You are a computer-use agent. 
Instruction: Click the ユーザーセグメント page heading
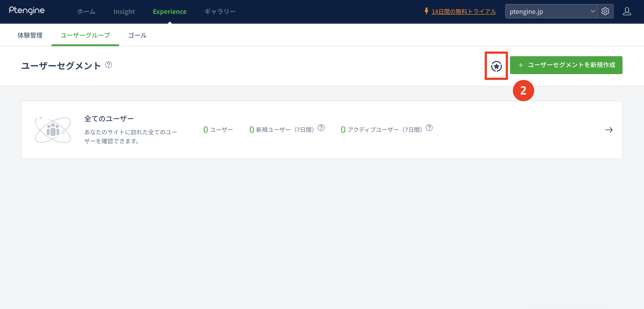[61, 66]
